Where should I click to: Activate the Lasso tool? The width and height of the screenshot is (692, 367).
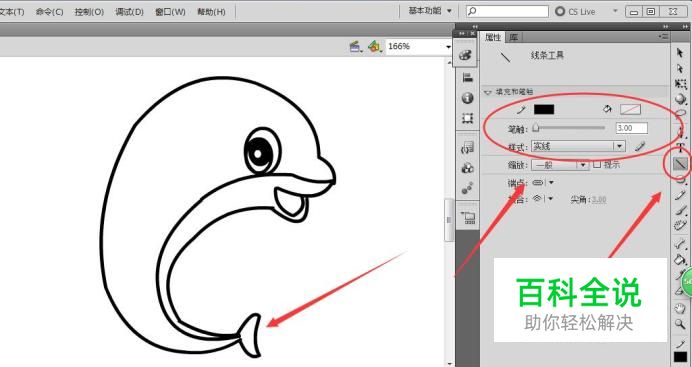(681, 113)
